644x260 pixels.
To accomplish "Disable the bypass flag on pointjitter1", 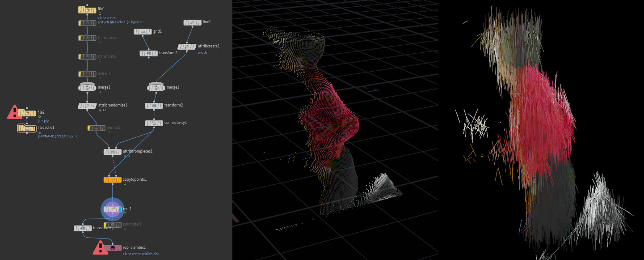I will click(x=106, y=225).
